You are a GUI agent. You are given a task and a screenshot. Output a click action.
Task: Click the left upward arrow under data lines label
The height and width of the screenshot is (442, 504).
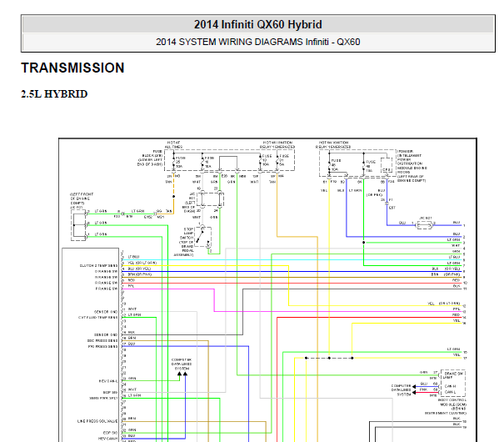click(x=179, y=374)
